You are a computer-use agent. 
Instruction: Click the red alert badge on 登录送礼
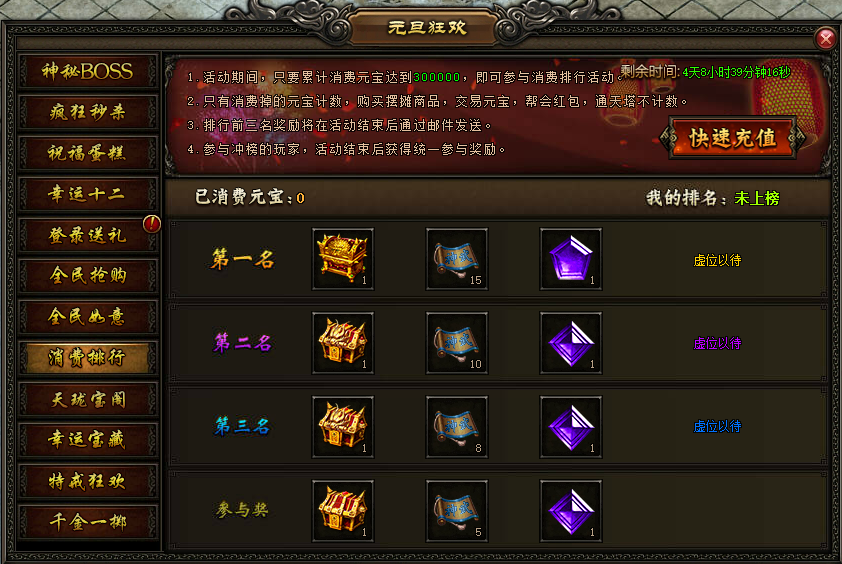point(152,223)
